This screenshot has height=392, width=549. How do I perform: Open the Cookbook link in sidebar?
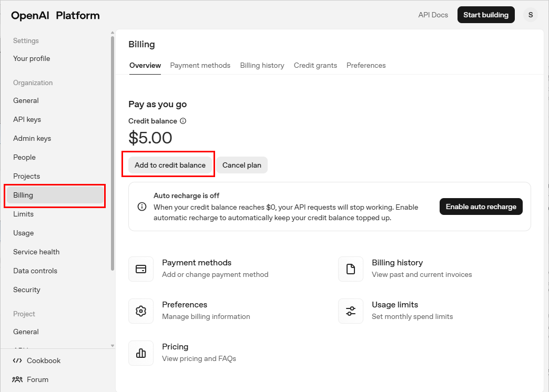pos(43,360)
